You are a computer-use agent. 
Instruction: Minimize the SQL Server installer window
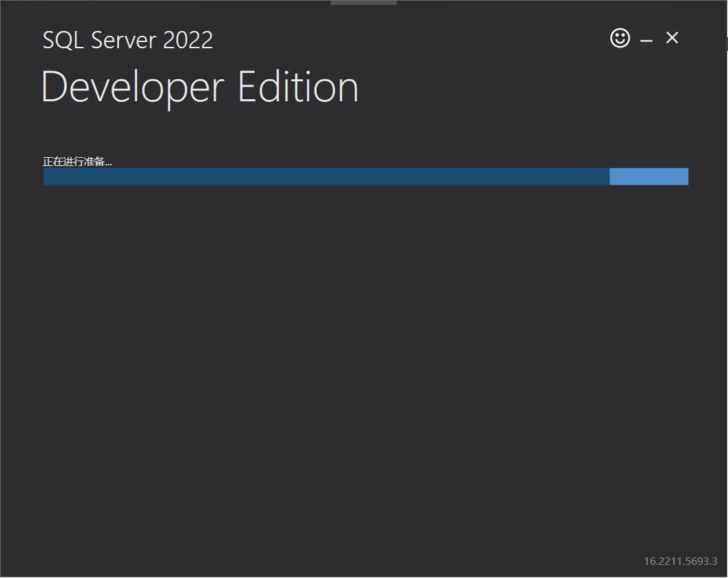pyautogui.click(x=646, y=41)
